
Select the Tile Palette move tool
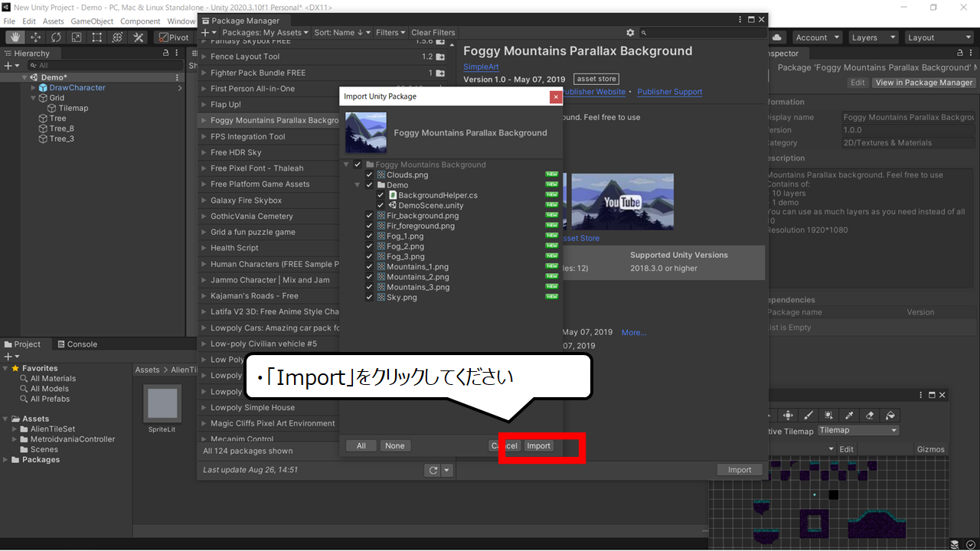(788, 415)
